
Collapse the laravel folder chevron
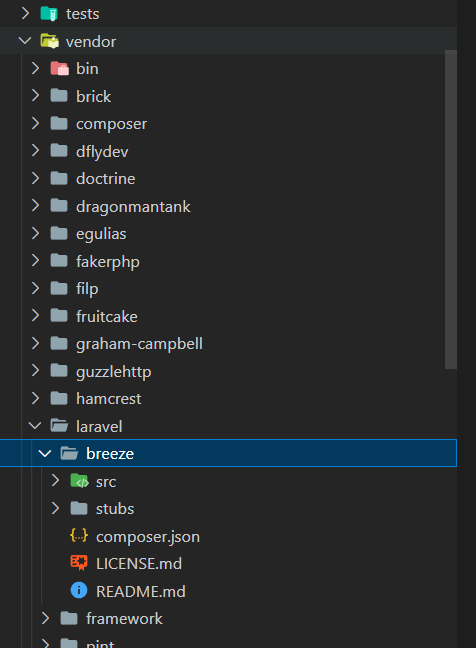[x=35, y=426]
